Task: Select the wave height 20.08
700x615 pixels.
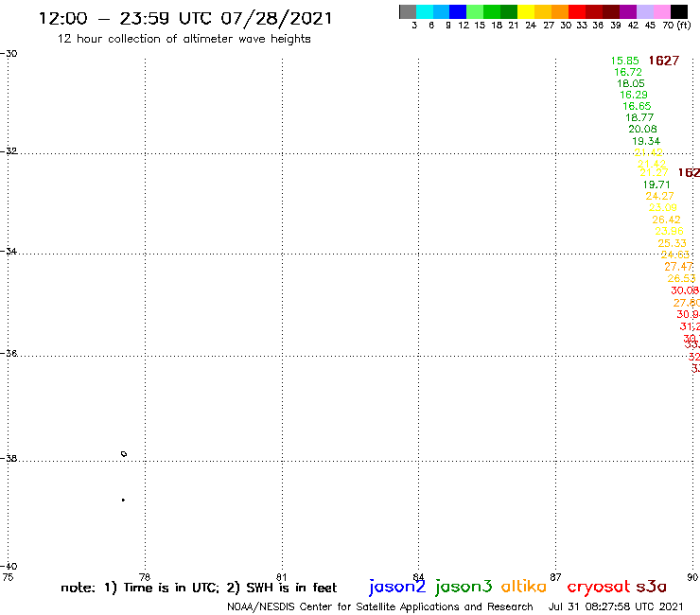Action: [x=642, y=129]
